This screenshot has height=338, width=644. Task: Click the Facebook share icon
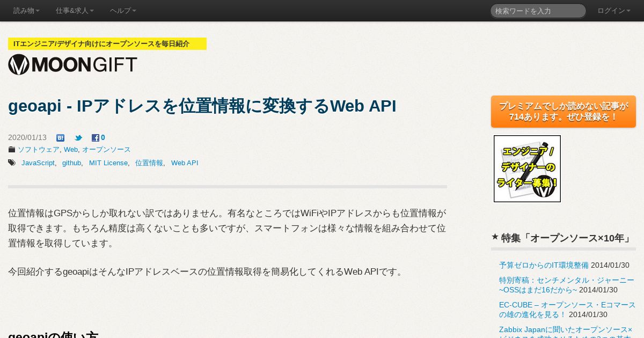(x=96, y=138)
